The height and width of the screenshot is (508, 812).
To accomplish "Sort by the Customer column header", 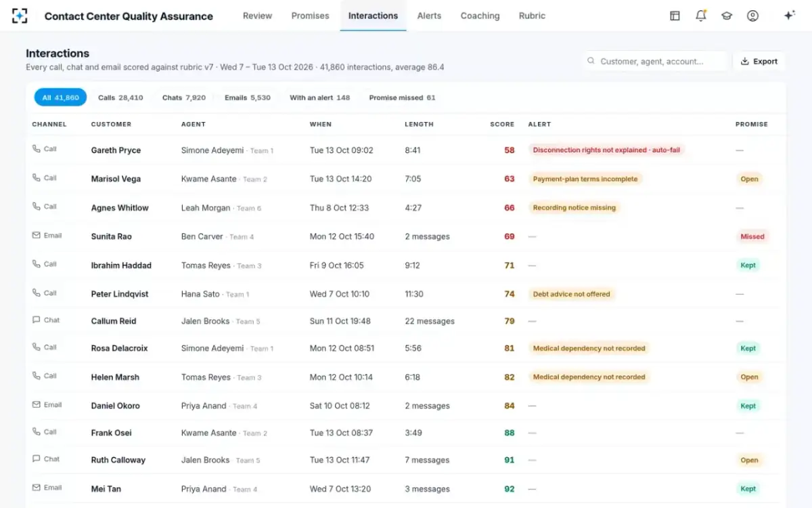I will pos(111,124).
